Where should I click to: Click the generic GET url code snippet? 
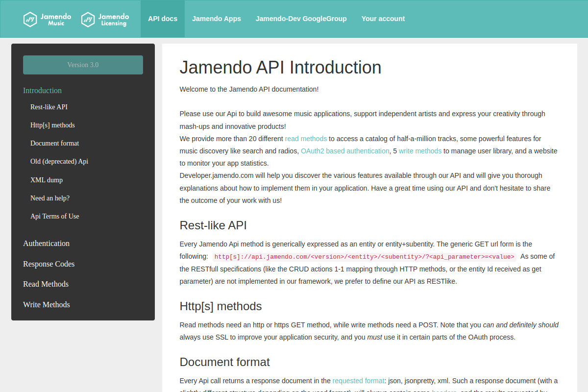coord(365,257)
